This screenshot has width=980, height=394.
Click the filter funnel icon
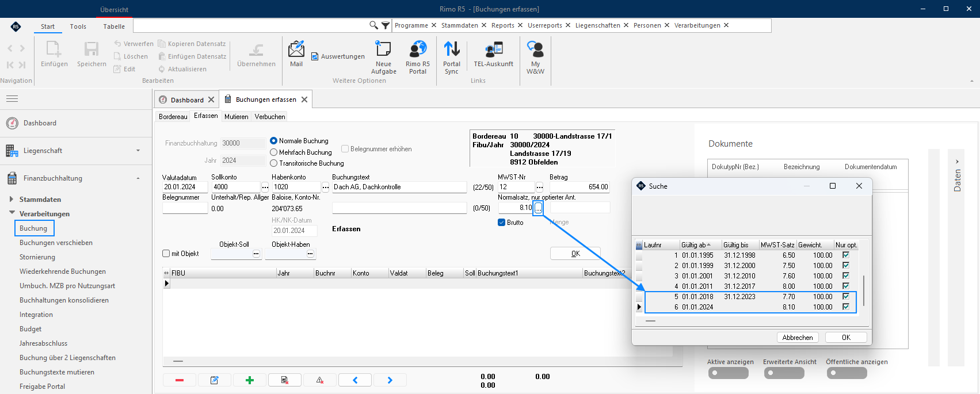(386, 25)
